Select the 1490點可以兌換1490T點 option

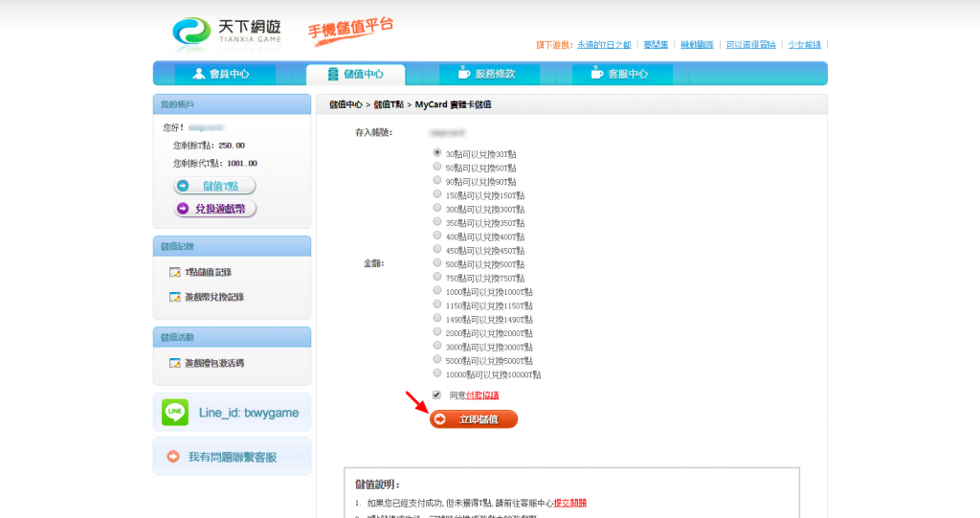pyautogui.click(x=437, y=318)
